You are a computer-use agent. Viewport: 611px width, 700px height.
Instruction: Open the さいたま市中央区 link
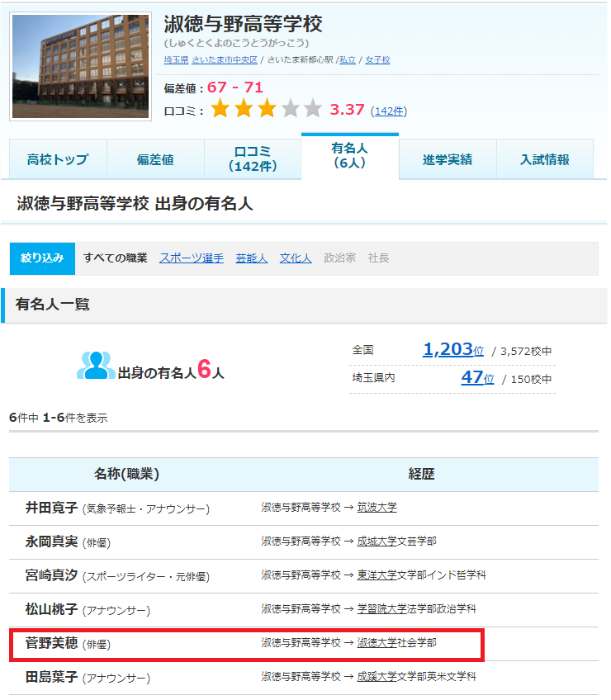[225, 60]
